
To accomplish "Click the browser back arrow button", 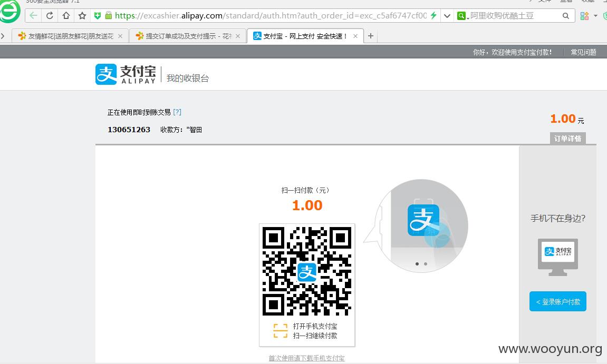I will pos(33,15).
